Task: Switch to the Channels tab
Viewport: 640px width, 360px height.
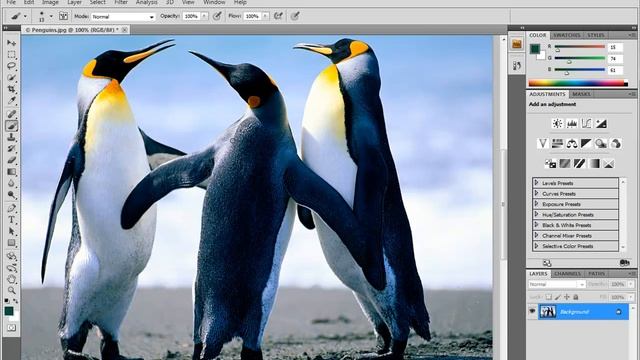Action: (567, 273)
